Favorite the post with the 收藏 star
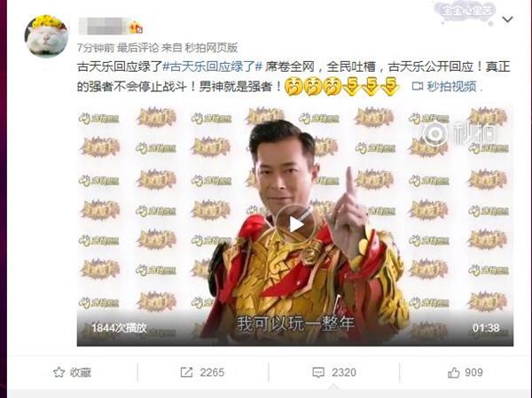The width and height of the screenshot is (532, 398). tap(73, 372)
